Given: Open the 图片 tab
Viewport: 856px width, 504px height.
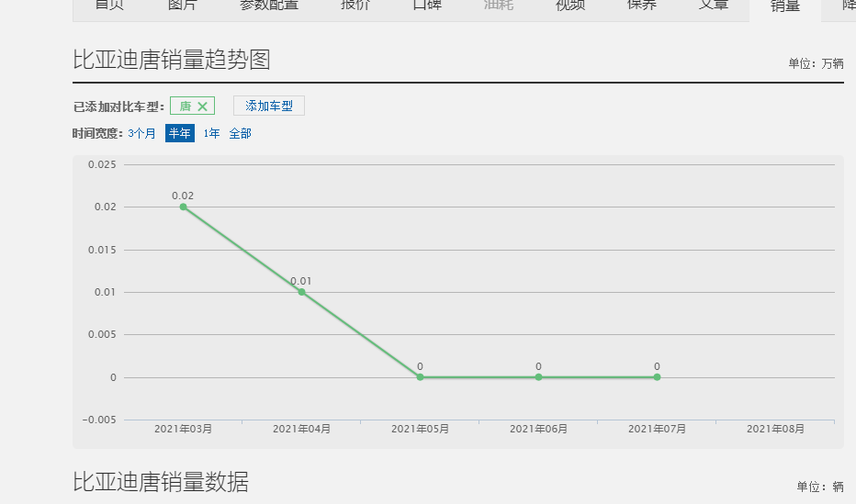Looking at the screenshot, I should 182,6.
